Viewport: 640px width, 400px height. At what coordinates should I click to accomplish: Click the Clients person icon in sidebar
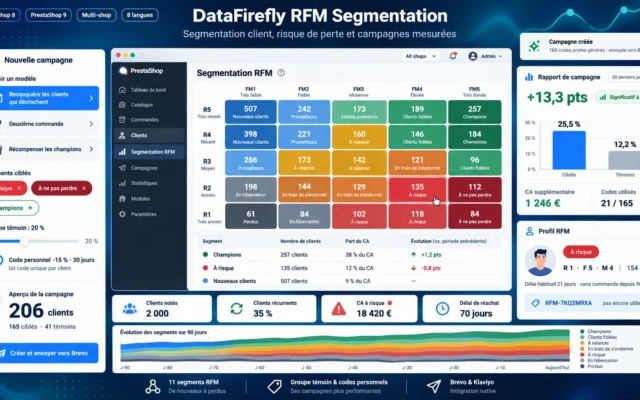point(122,136)
